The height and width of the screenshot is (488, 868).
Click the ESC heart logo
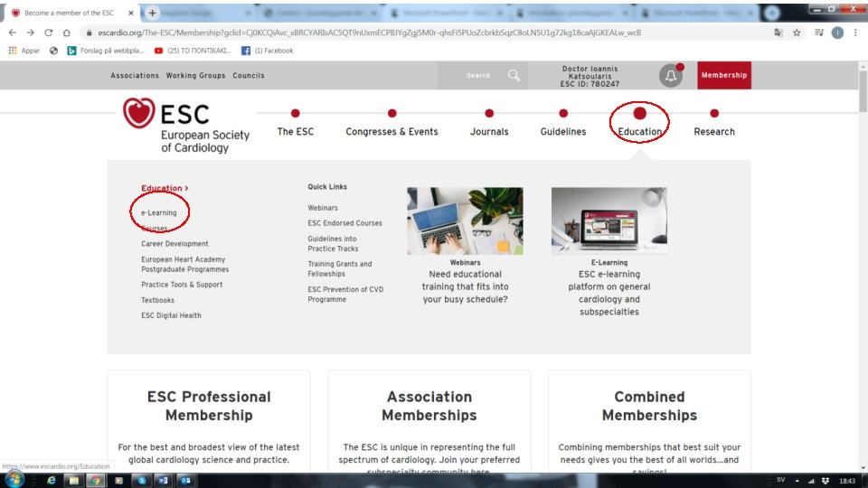pyautogui.click(x=139, y=113)
